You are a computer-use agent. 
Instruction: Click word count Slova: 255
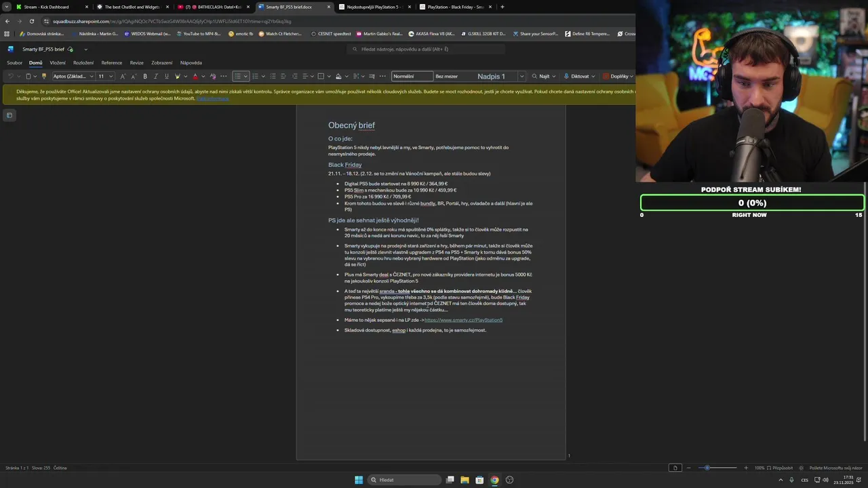click(x=41, y=468)
